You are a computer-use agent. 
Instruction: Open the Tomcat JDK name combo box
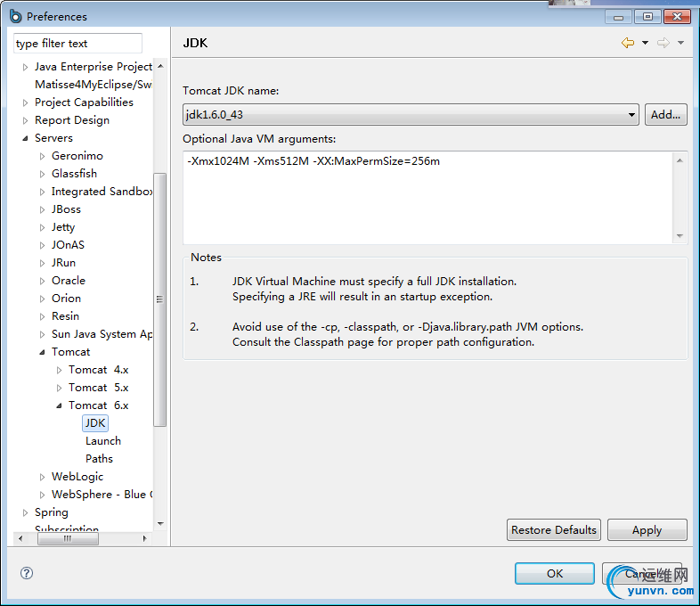coord(411,115)
